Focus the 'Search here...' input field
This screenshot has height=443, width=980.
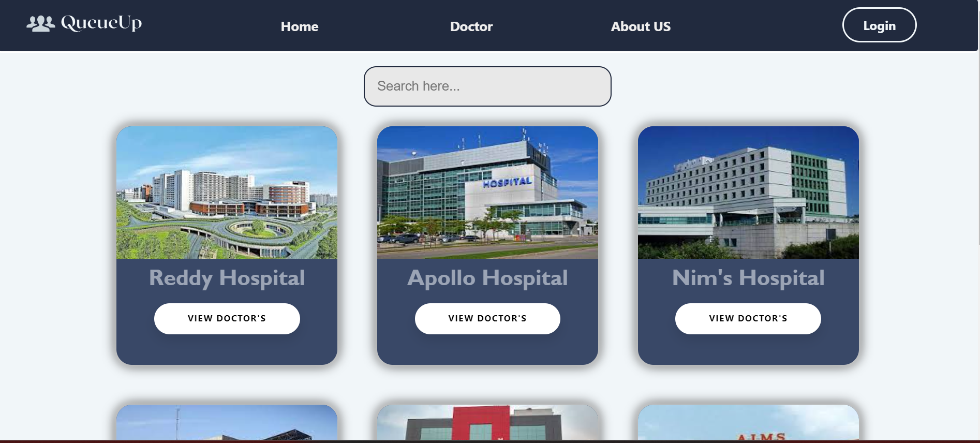[x=487, y=86]
